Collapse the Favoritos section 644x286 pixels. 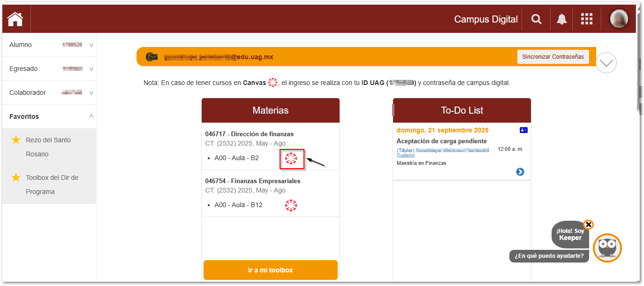91,116
